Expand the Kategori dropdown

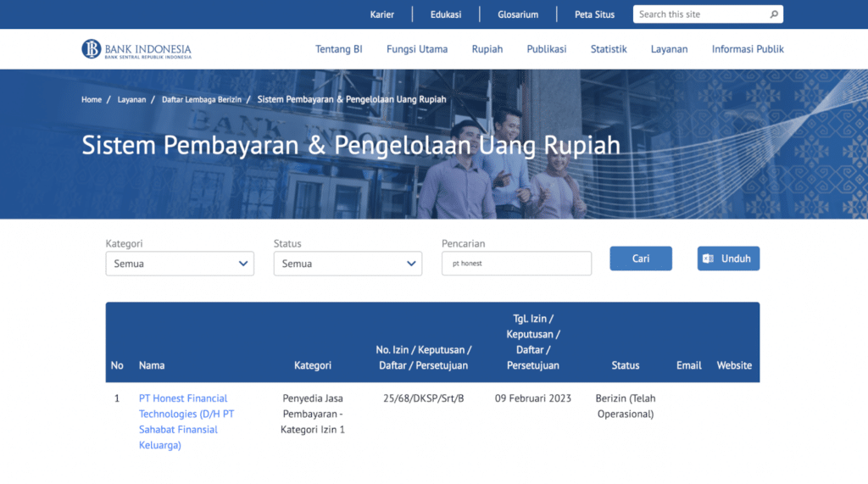180,264
